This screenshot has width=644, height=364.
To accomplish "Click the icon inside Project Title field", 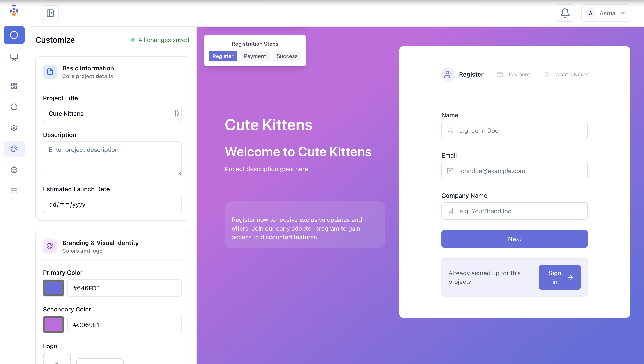I will click(x=177, y=114).
